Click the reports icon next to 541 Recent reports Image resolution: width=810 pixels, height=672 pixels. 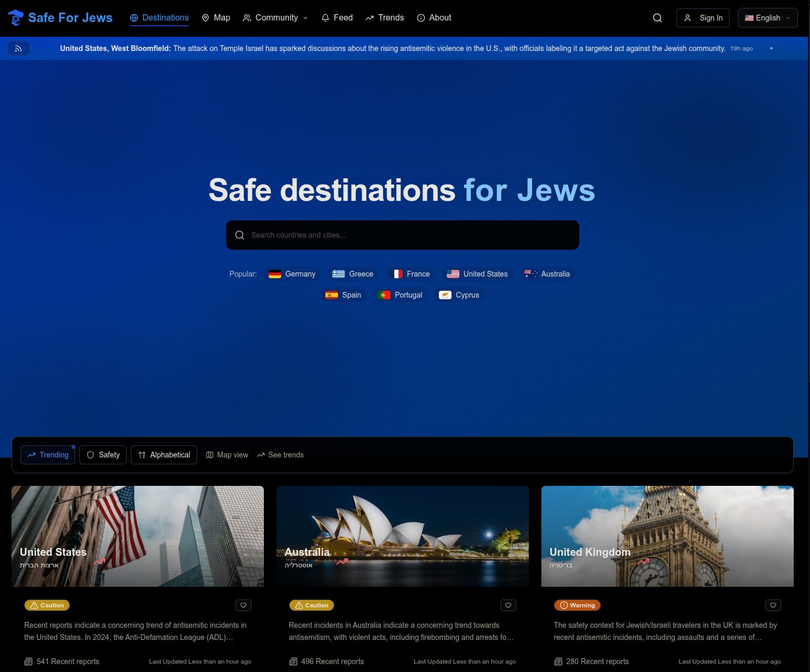coord(28,661)
